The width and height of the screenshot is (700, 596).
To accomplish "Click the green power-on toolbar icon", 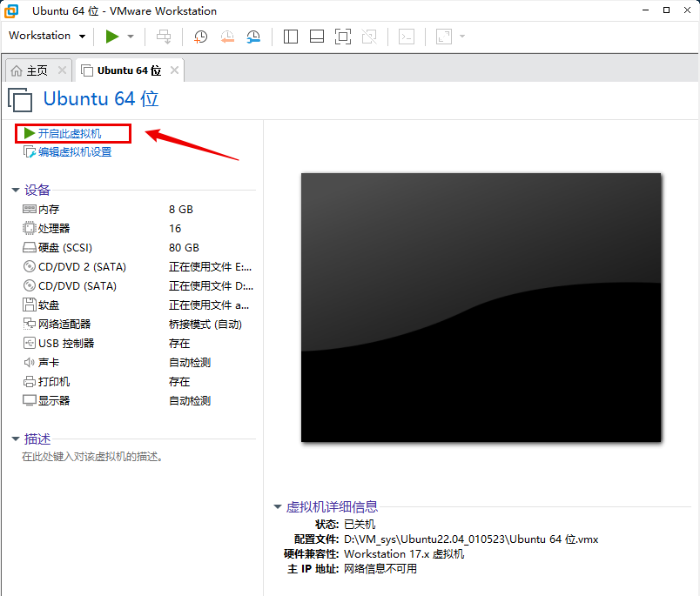I will click(111, 36).
